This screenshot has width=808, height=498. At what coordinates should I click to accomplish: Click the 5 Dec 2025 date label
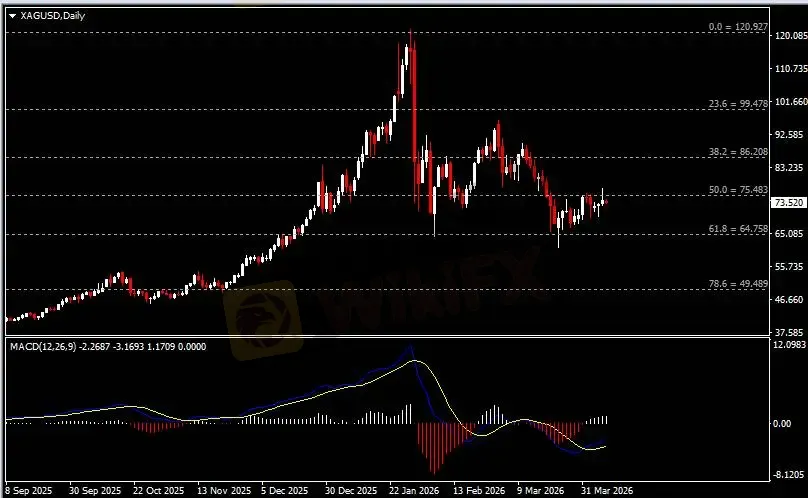tap(285, 491)
